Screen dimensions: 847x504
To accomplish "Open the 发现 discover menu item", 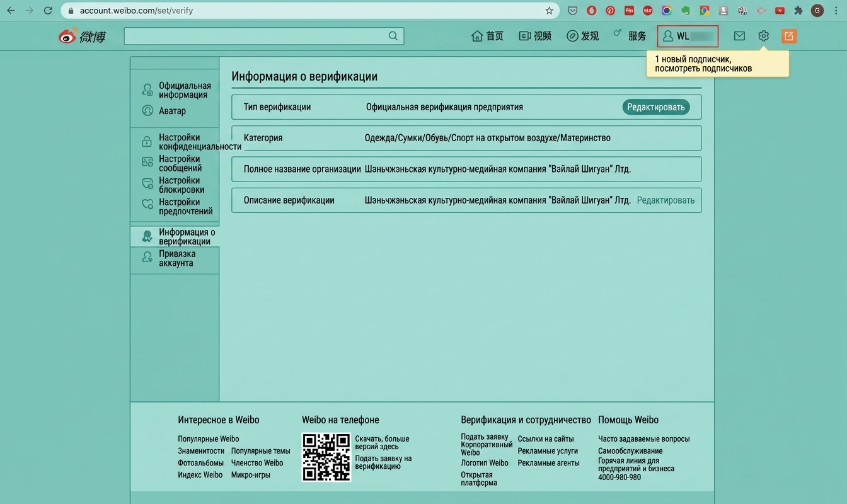I will tap(582, 36).
